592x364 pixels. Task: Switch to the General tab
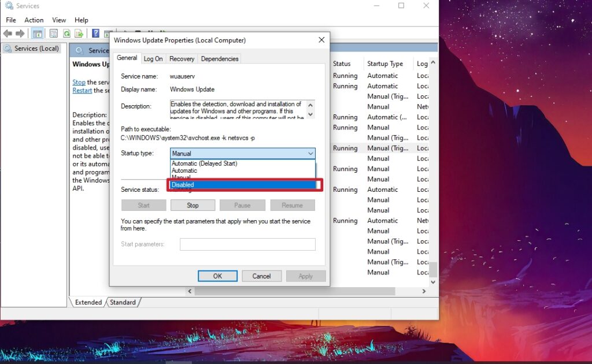pos(127,58)
